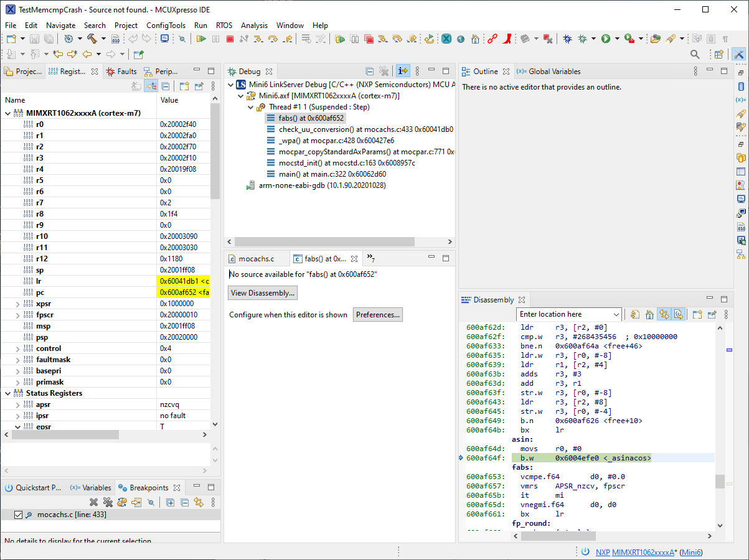Click the Suspend (pause) debug icon
Viewport: 749px width, 560px height.
click(215, 39)
